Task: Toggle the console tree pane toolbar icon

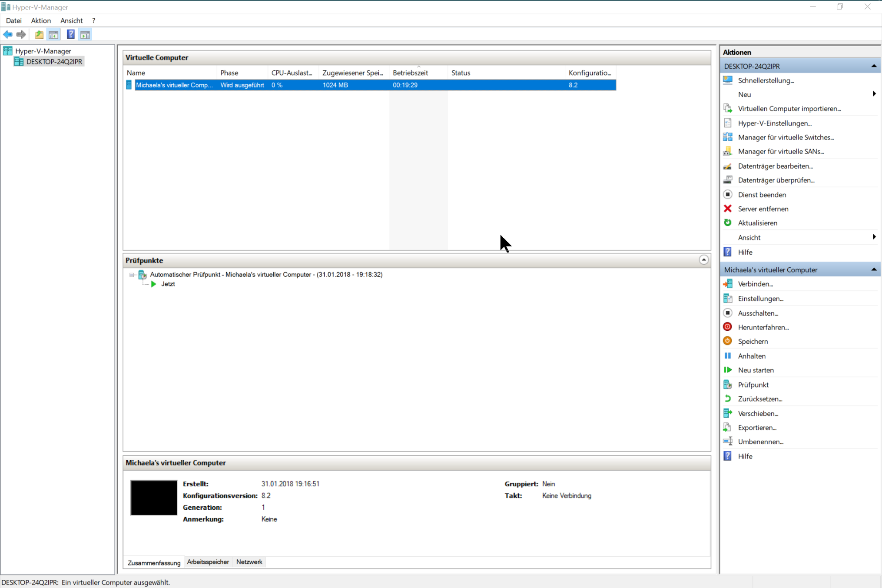Action: pyautogui.click(x=53, y=35)
